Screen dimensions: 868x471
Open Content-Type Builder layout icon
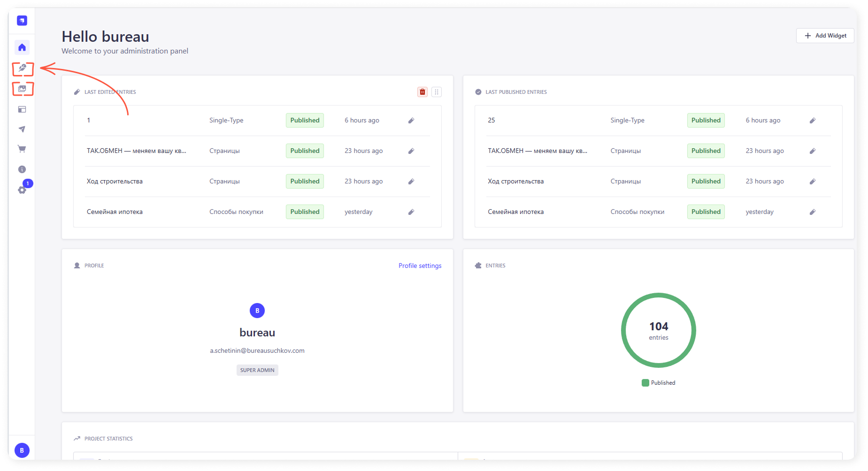pyautogui.click(x=22, y=109)
